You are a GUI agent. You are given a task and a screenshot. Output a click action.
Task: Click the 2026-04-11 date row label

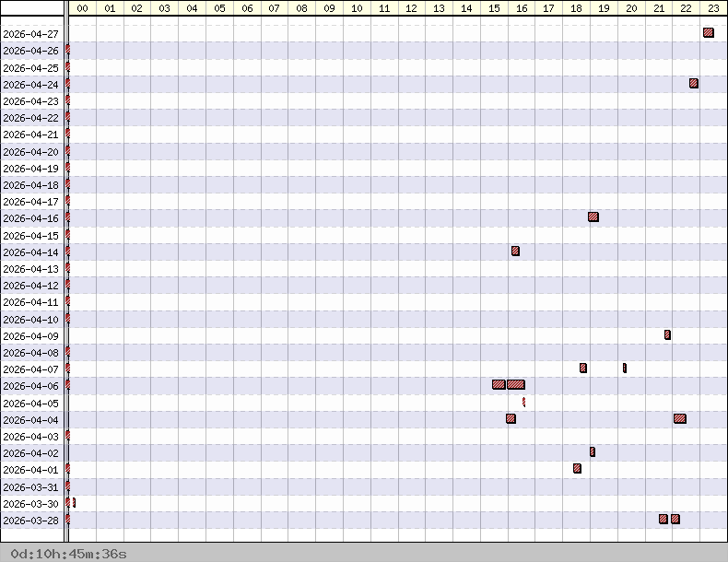(x=31, y=302)
